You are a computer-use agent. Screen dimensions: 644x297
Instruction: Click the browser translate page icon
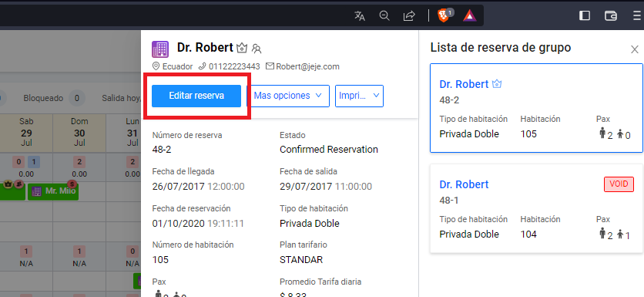click(x=360, y=16)
